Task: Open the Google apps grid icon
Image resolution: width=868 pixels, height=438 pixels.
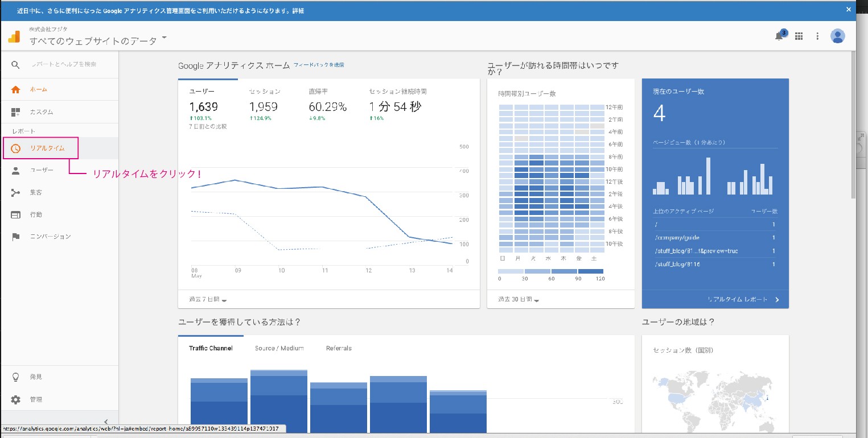Action: tap(799, 36)
